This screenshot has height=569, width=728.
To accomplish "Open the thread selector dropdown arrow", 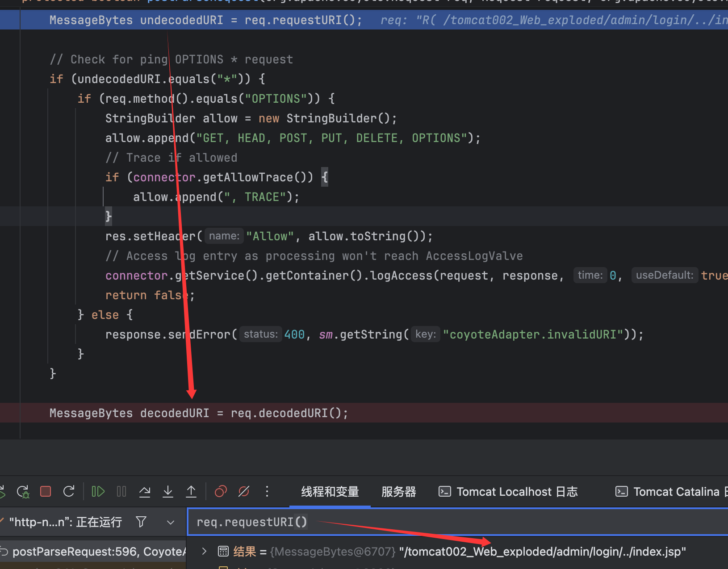I will click(171, 522).
